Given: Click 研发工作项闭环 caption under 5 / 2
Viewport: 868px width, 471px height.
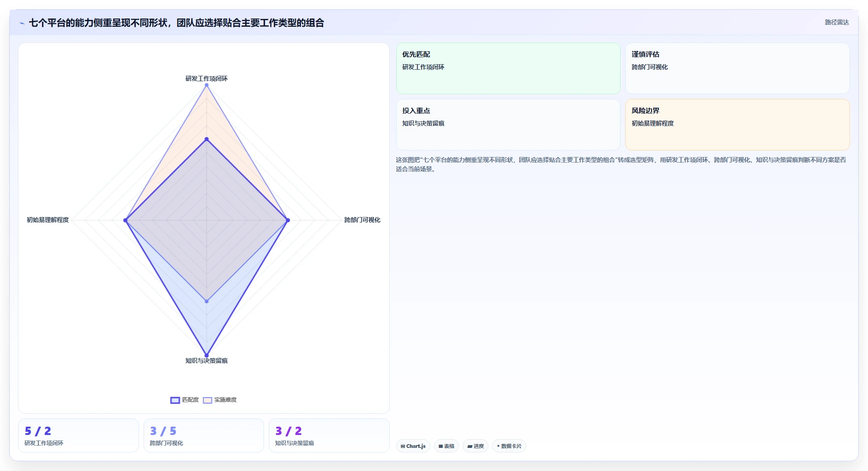Looking at the screenshot, I should tap(44, 443).
